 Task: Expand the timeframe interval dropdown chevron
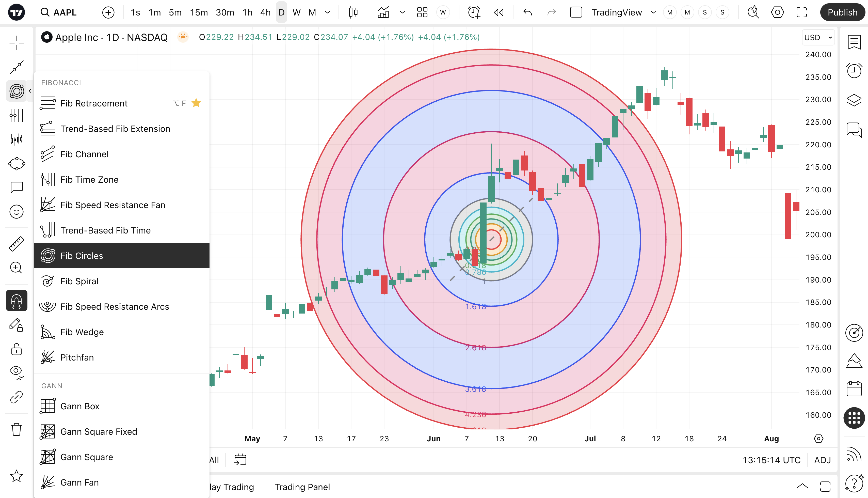[328, 13]
